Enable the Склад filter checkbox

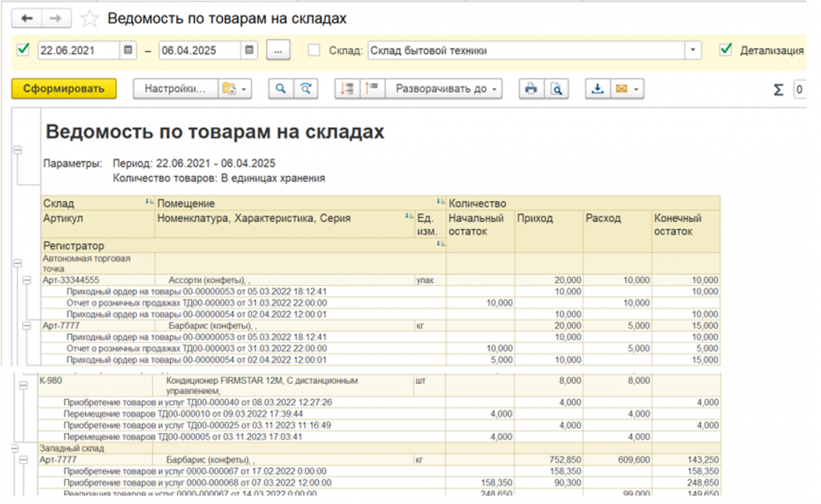pyautogui.click(x=314, y=50)
